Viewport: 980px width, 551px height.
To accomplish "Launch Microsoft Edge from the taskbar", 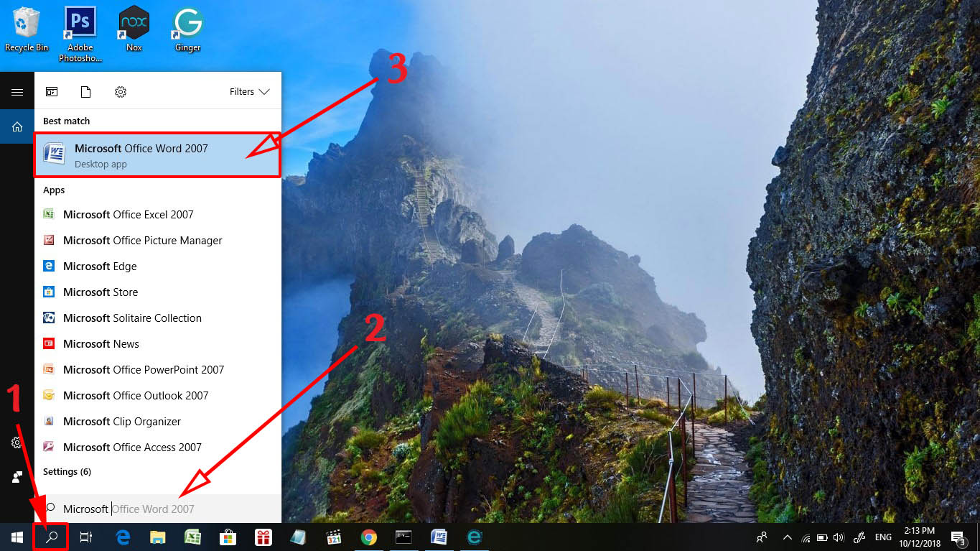I will [x=123, y=537].
